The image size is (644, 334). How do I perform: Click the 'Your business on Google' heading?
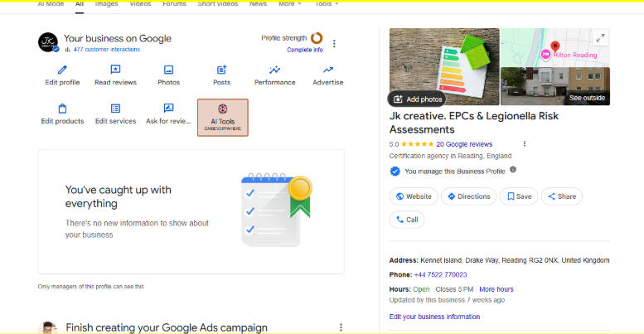pyautogui.click(x=118, y=39)
